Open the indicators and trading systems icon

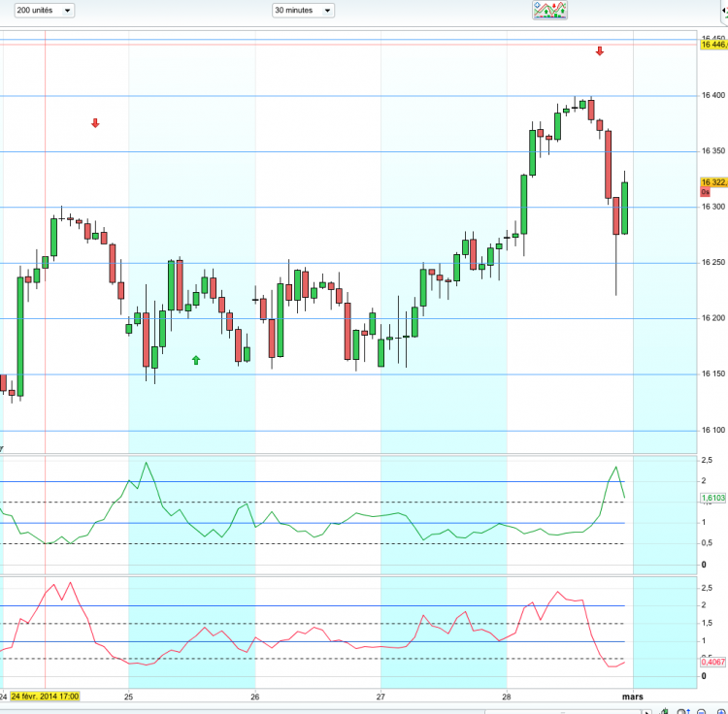pyautogui.click(x=549, y=11)
